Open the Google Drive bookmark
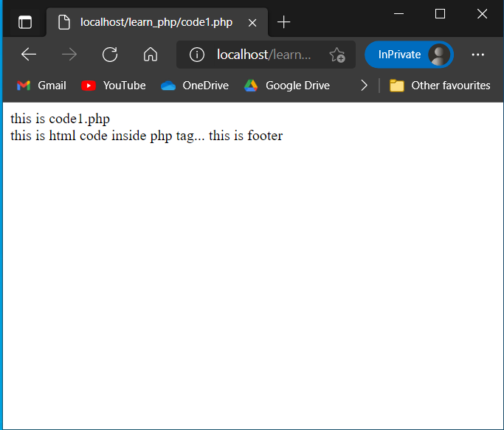 pyautogui.click(x=287, y=86)
